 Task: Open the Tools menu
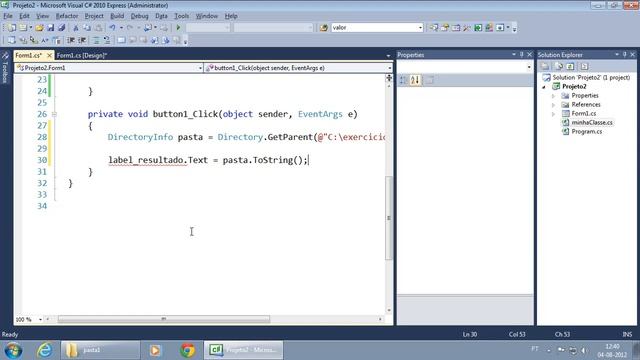pos(182,16)
